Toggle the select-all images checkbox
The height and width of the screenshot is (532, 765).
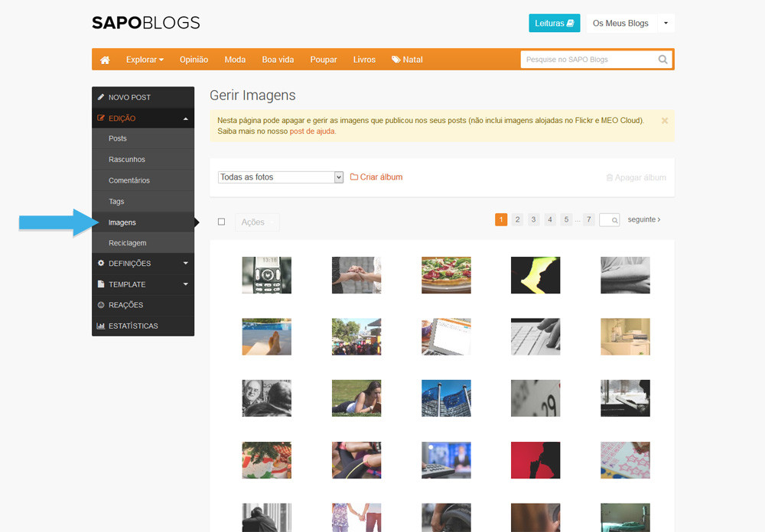pos(222,222)
